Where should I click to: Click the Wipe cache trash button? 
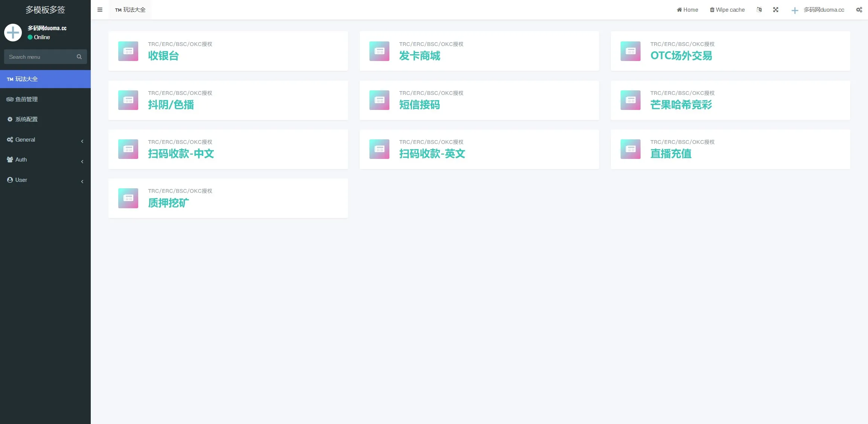tap(727, 10)
